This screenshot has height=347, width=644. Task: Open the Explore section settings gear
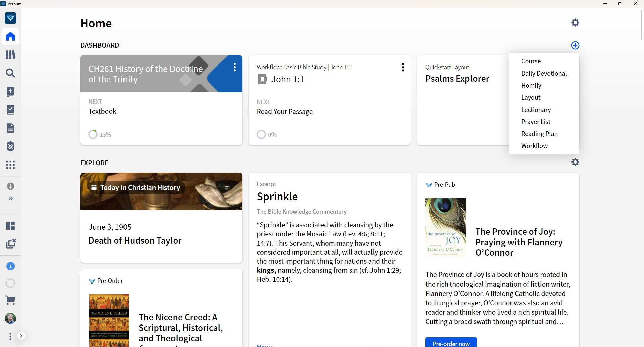click(x=575, y=162)
